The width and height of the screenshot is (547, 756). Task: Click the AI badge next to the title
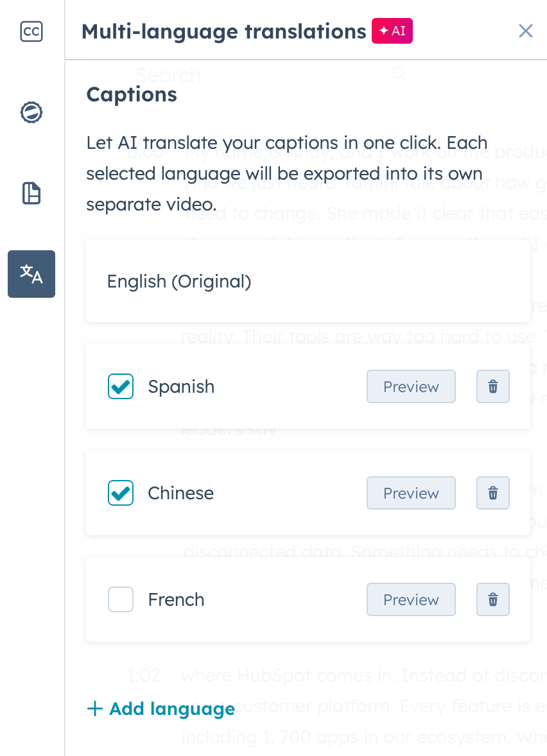tap(392, 30)
